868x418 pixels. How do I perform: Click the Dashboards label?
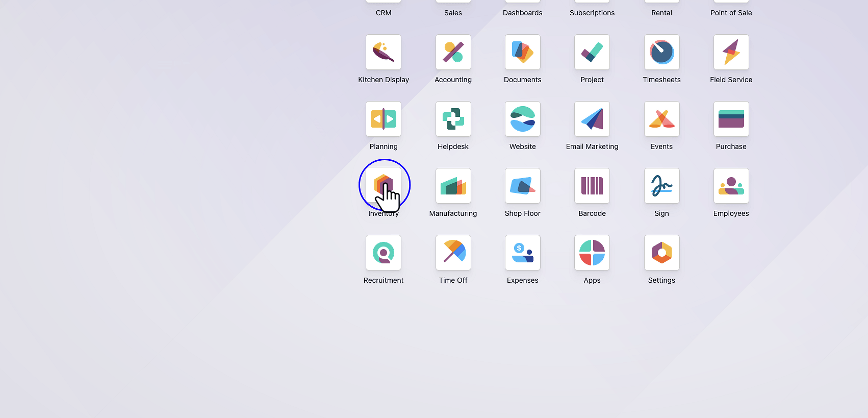tap(523, 13)
